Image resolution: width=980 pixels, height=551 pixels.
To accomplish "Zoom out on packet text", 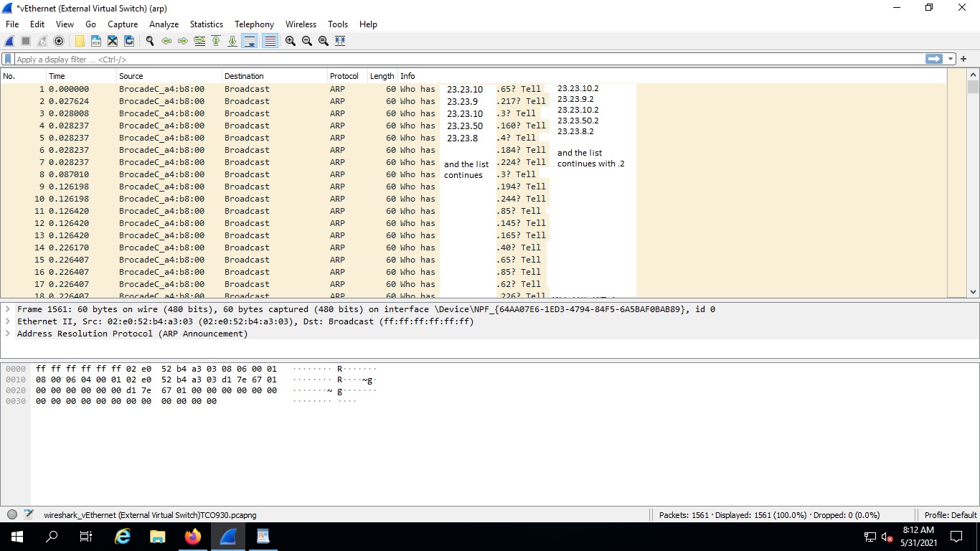I will [x=307, y=41].
